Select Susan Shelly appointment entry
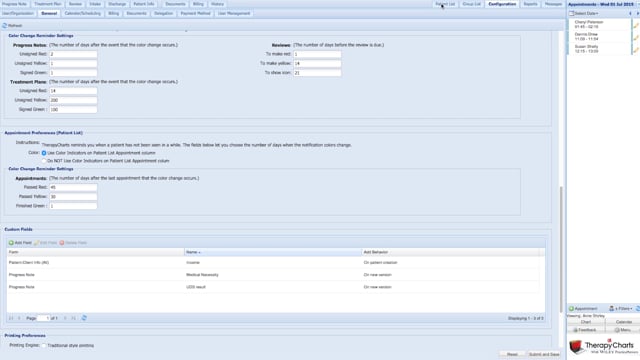 click(599, 49)
